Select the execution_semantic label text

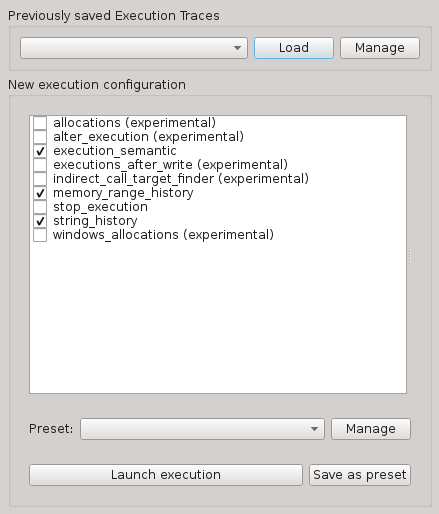[x=115, y=151]
